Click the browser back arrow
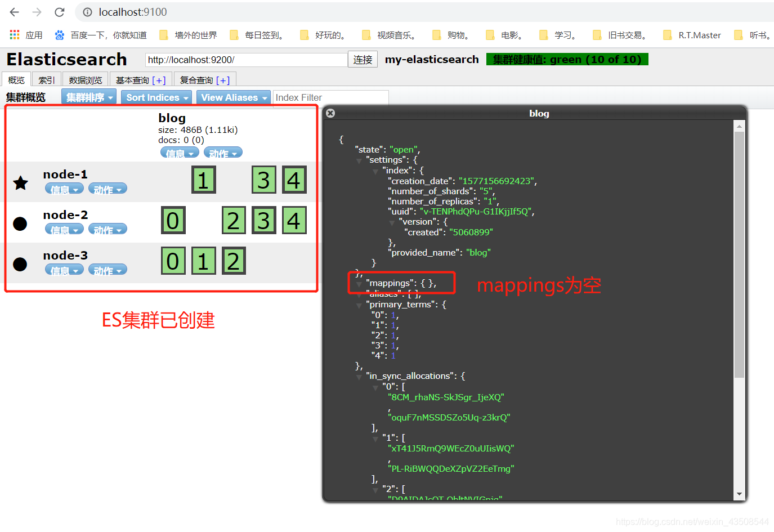Screen dimensions: 774x532 coord(15,12)
